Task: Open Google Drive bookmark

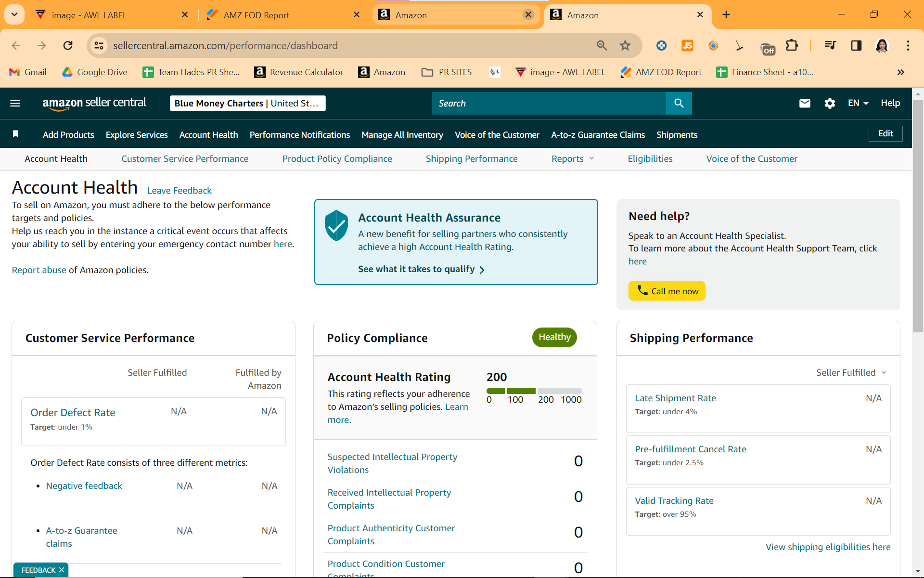Action: point(95,72)
